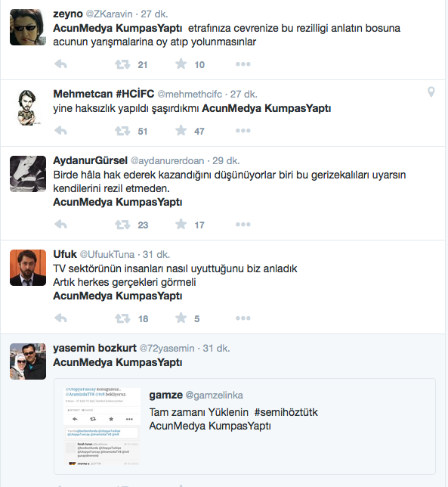The width and height of the screenshot is (448, 487).
Task: Reply to AydanurGürsel's tweet
Action: (60, 225)
